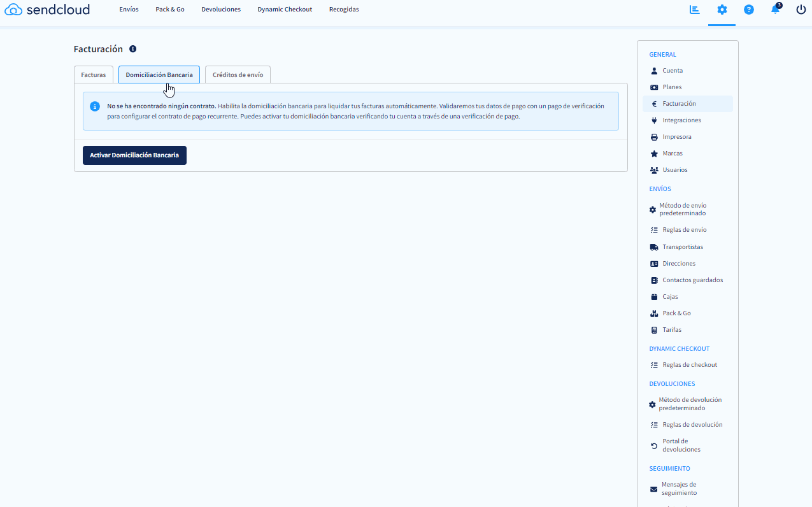Click the group icon beside Usuarios

(x=654, y=170)
